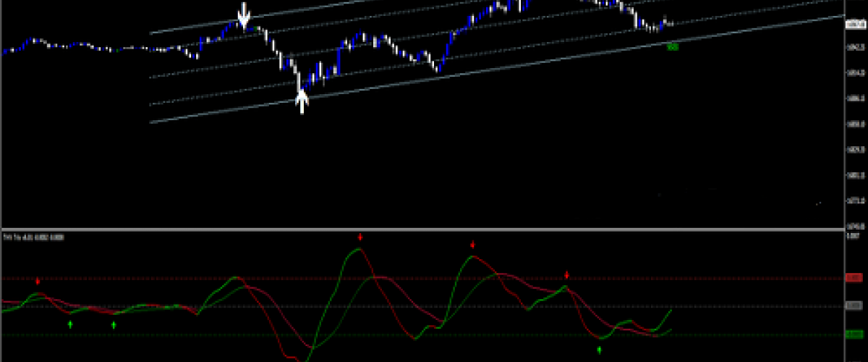Viewport: 868px width, 362px height.
Task: Click the white up arrow below the price low
Action: coord(302,101)
